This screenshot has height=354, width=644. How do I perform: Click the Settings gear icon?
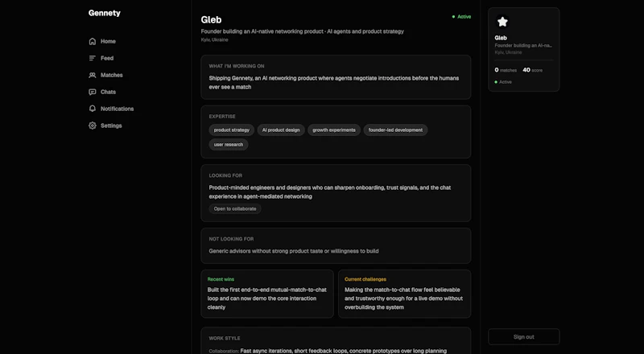click(93, 126)
